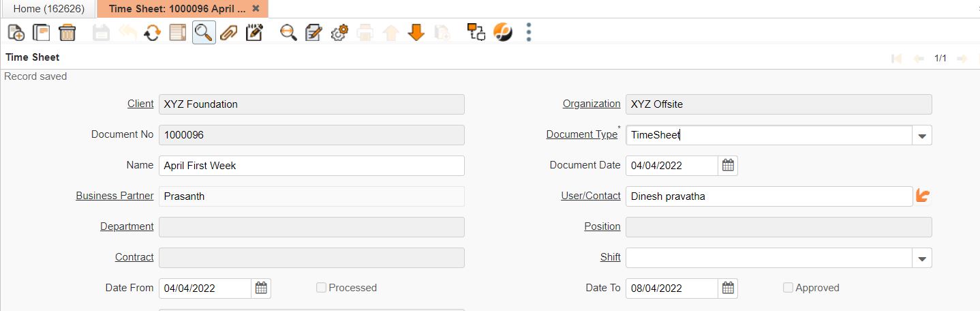Click the grayed-out Save disk icon
The width and height of the screenshot is (980, 311).
tap(101, 32)
